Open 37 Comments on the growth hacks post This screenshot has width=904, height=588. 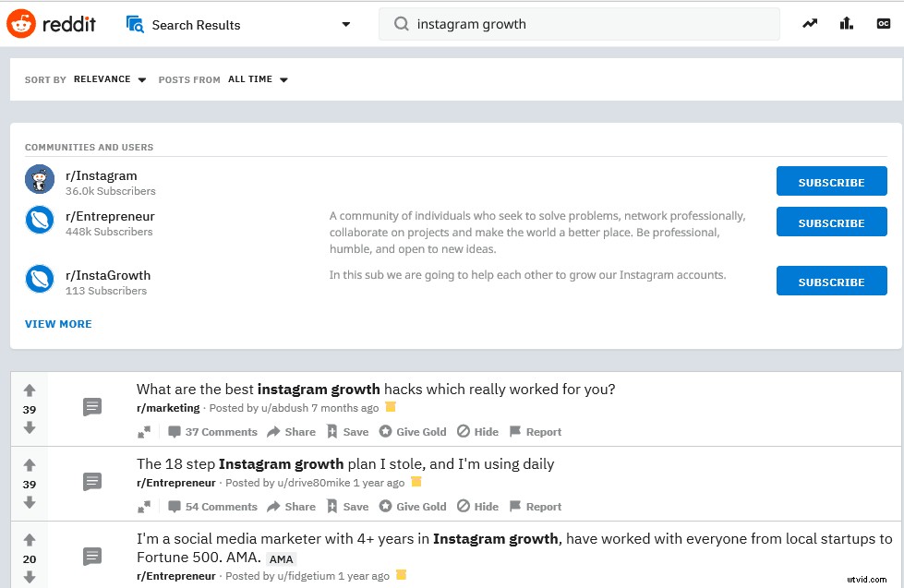(212, 432)
